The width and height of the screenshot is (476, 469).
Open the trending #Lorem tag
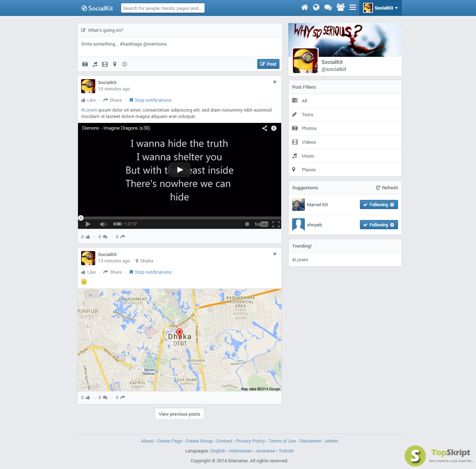300,260
